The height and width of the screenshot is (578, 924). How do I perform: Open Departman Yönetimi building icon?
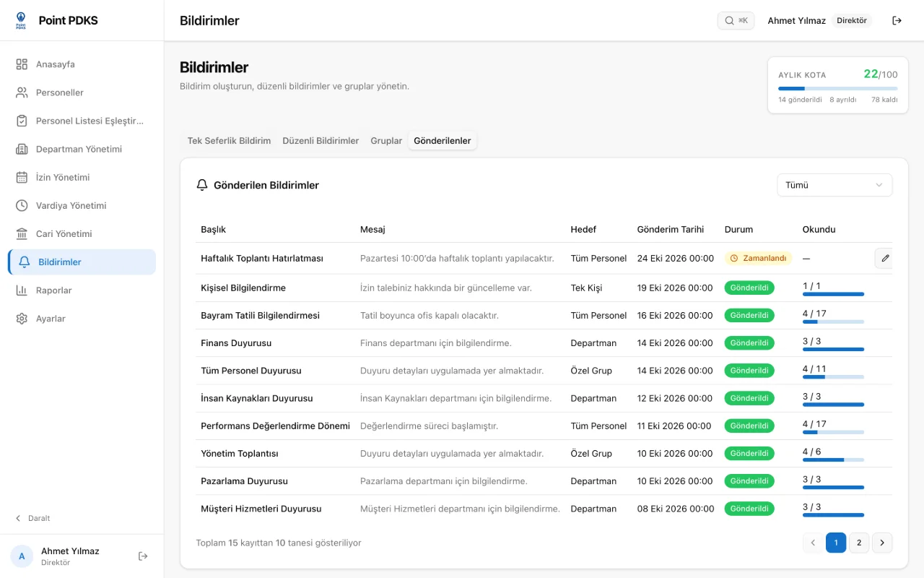tap(22, 149)
